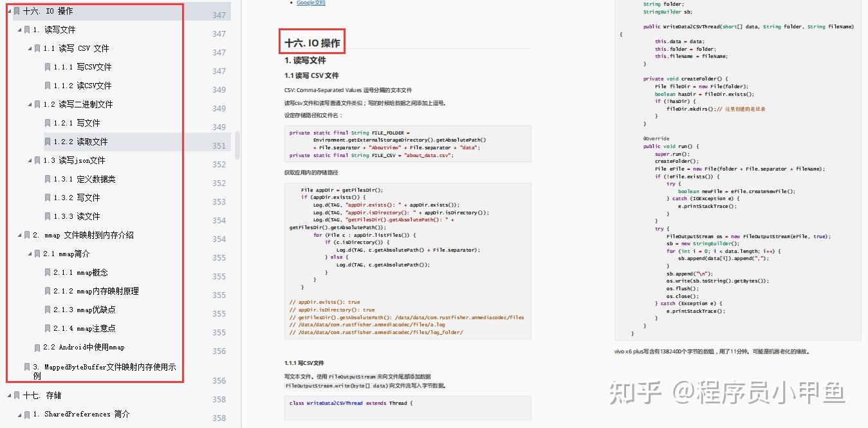Viewport: 868px width, 428px height.
Task: Go to bookmark 1.3.3 读文件
Action: (x=77, y=216)
